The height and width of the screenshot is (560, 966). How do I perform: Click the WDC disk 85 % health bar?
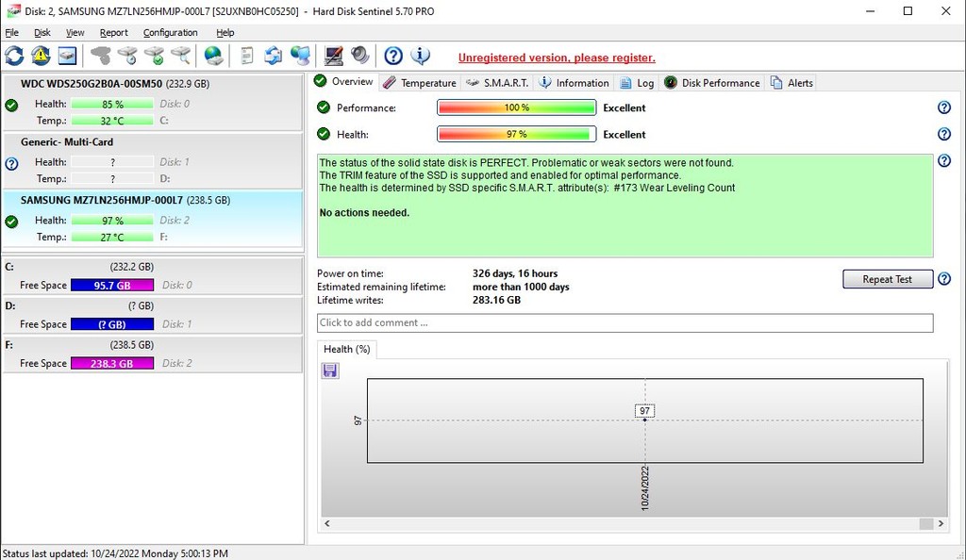(x=112, y=104)
